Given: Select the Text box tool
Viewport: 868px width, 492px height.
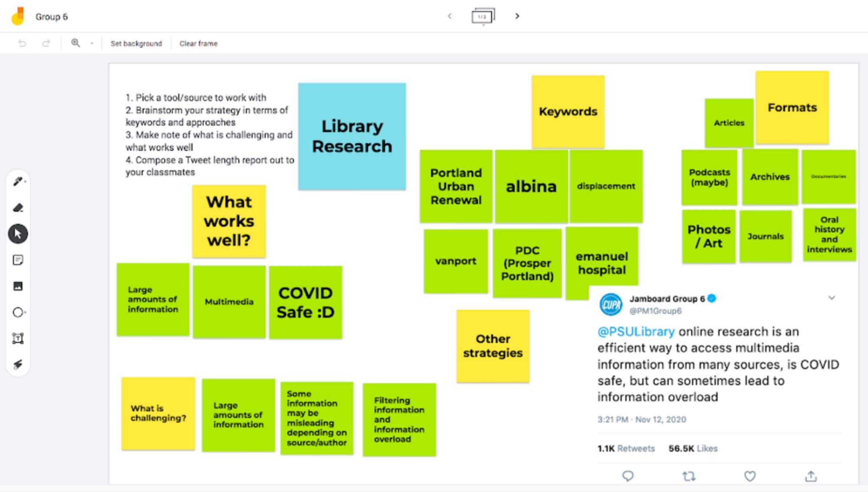Looking at the screenshot, I should (x=18, y=338).
